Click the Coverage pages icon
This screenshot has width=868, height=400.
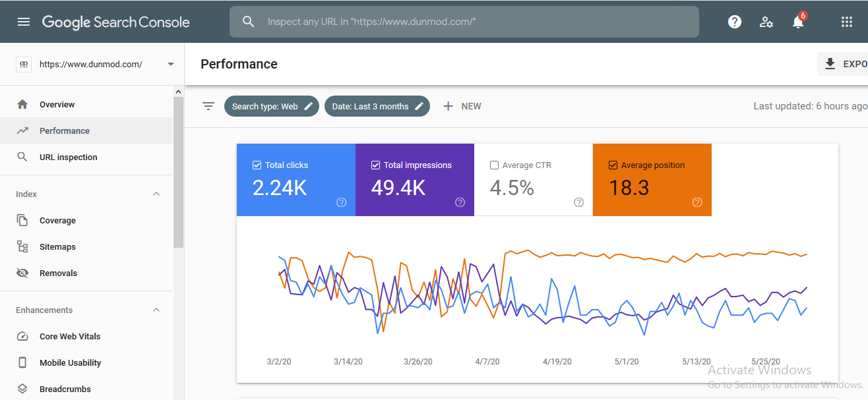coord(22,220)
